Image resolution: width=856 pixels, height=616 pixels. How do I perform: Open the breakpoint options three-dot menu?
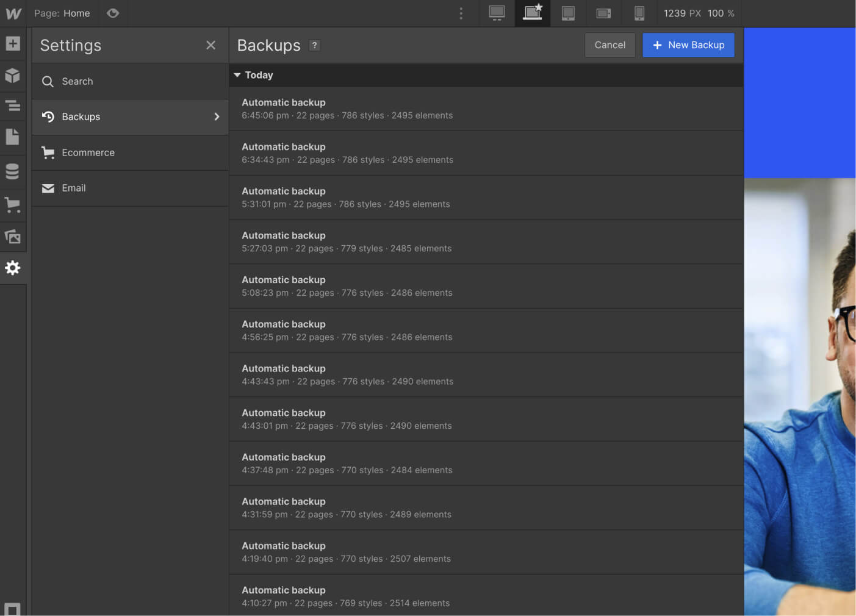click(x=461, y=13)
